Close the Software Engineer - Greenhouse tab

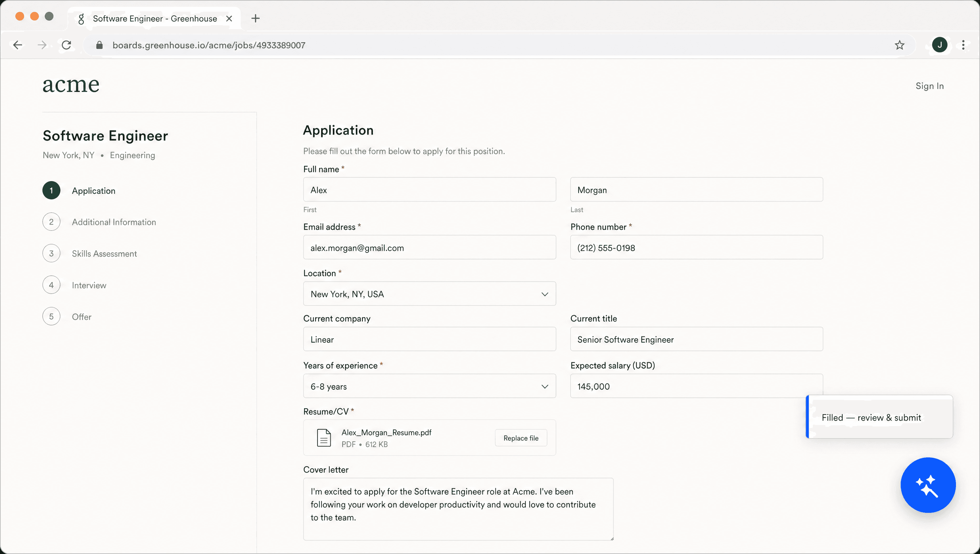(x=229, y=19)
